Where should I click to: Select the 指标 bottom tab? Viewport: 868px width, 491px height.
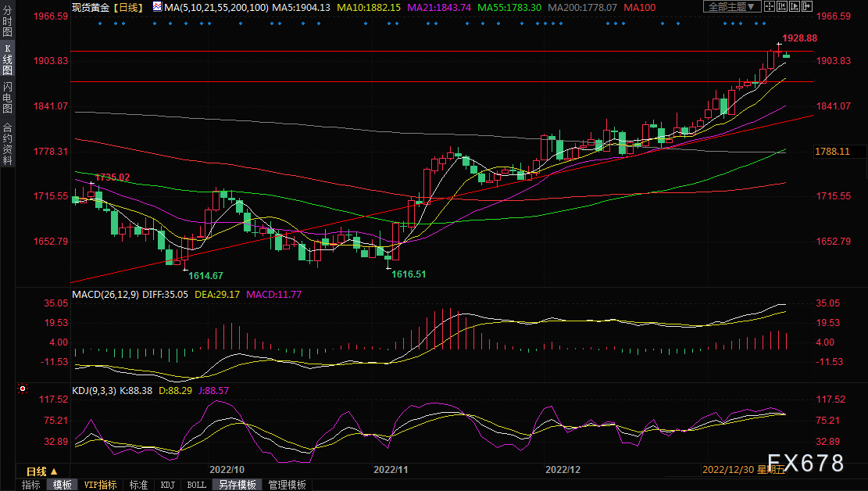31,485
